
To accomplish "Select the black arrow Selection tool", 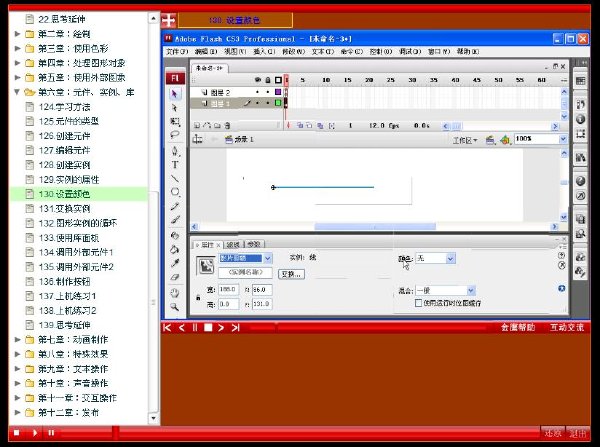I will tap(175, 94).
